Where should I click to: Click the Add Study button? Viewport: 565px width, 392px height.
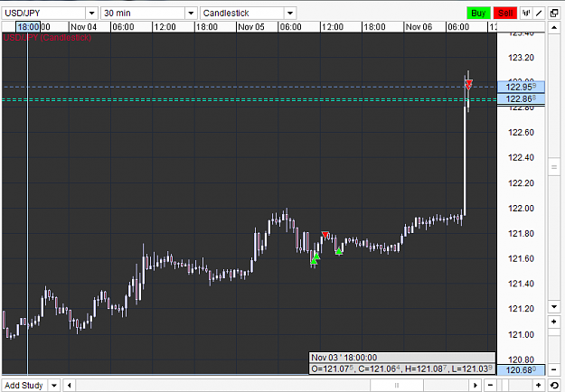24,386
